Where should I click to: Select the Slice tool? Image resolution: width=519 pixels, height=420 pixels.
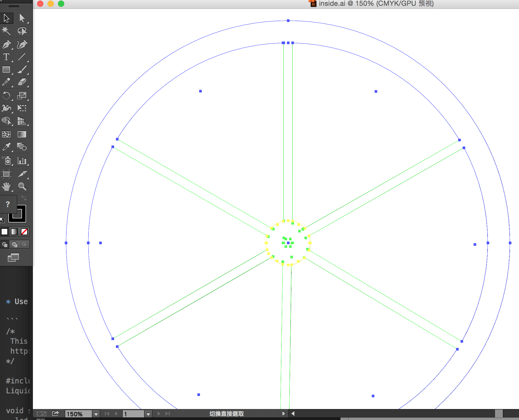click(22, 174)
